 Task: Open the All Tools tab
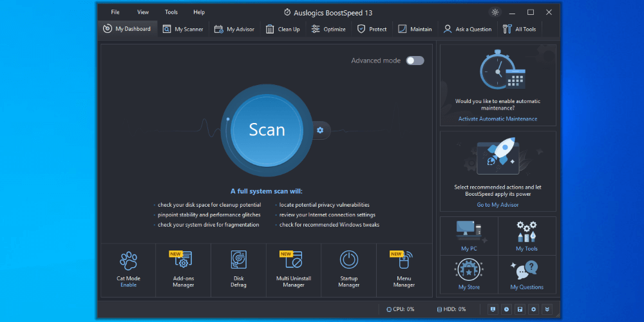click(520, 29)
